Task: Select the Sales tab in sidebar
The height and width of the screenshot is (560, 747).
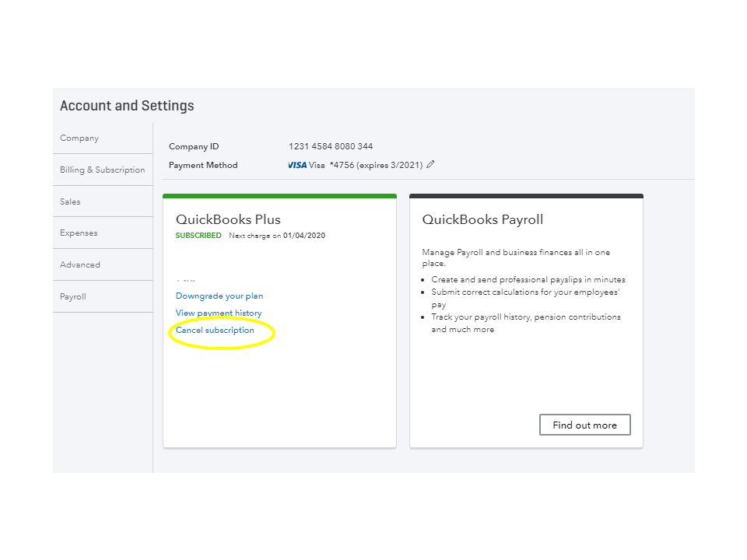Action: 70,201
